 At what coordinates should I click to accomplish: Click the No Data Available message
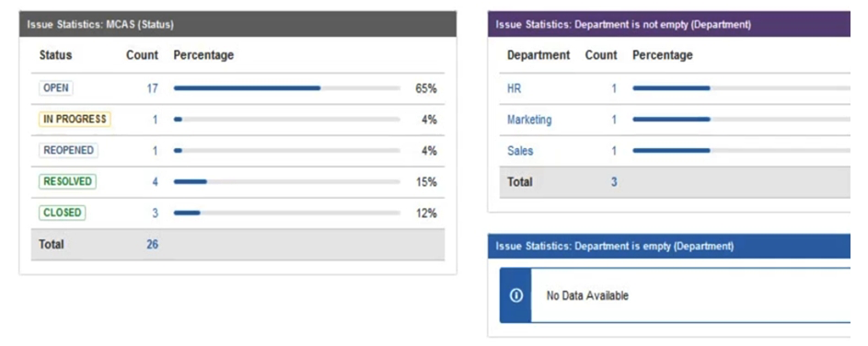point(587,295)
